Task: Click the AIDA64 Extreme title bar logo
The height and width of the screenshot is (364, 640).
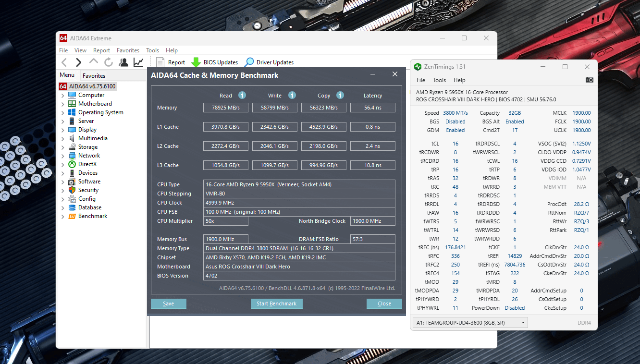Action: tap(63, 38)
